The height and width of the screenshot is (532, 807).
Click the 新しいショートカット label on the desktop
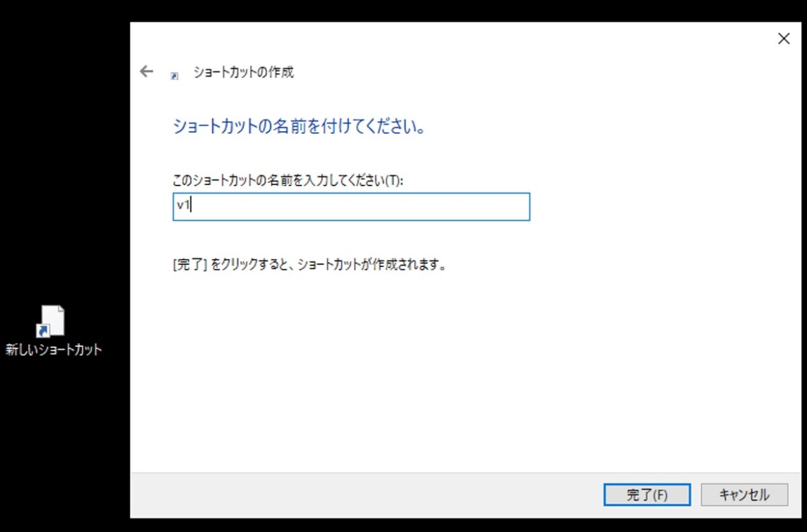pyautogui.click(x=54, y=350)
